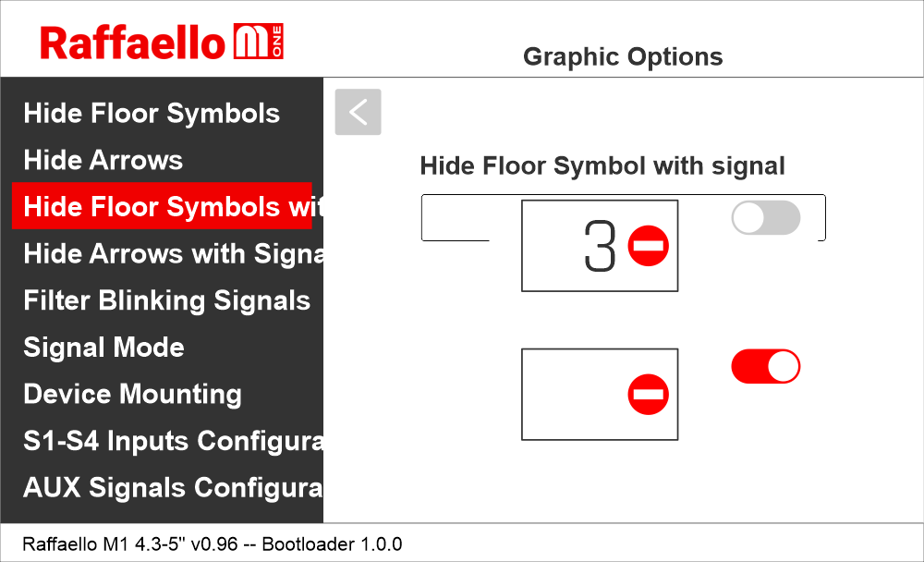Click the bootloader version text in footer
This screenshot has width=924, height=562.
pos(332,544)
